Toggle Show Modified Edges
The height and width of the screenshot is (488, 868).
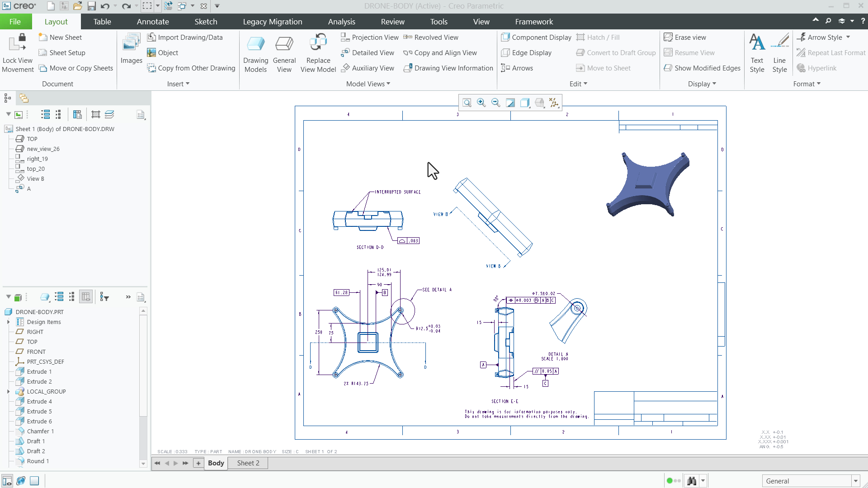click(702, 68)
